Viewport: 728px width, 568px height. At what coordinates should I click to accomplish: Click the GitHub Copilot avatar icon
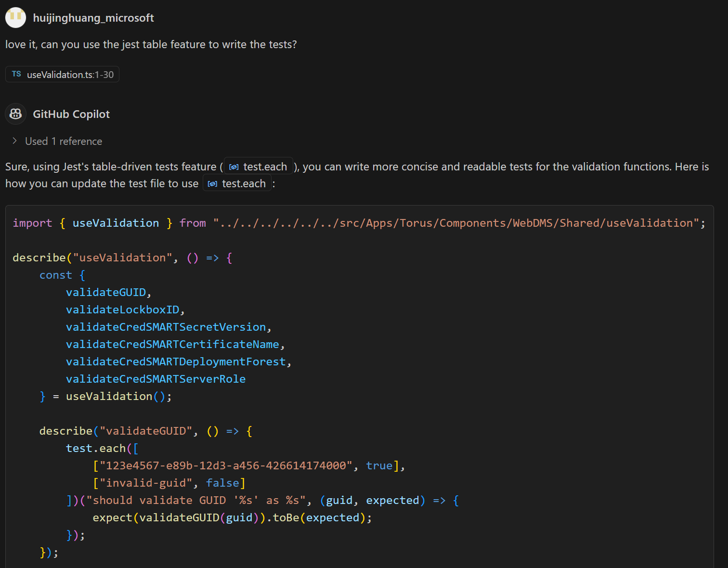pyautogui.click(x=15, y=114)
